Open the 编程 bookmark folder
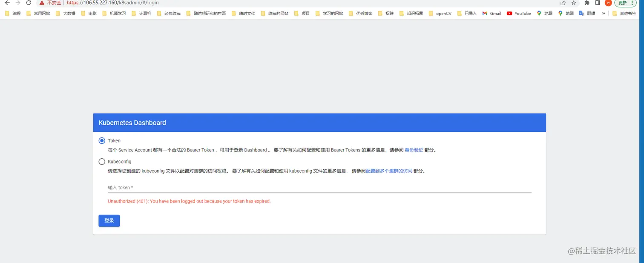The height and width of the screenshot is (263, 644). pos(13,13)
